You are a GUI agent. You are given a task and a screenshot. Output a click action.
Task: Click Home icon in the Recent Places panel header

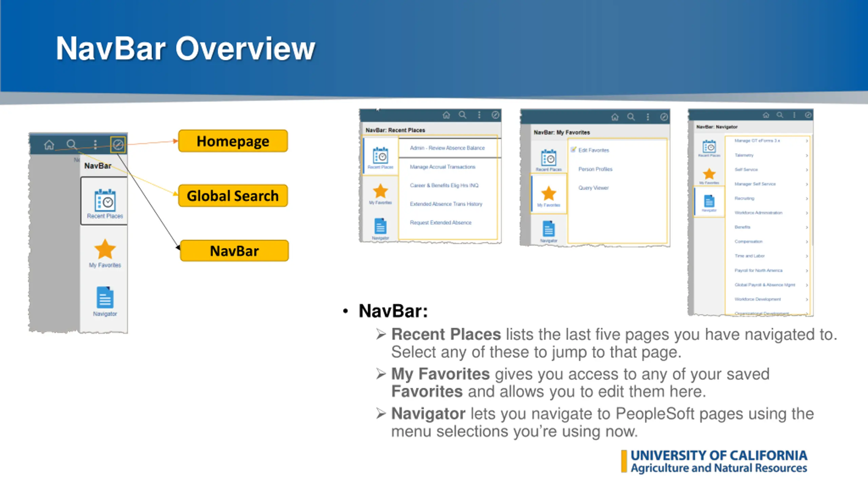[446, 115]
